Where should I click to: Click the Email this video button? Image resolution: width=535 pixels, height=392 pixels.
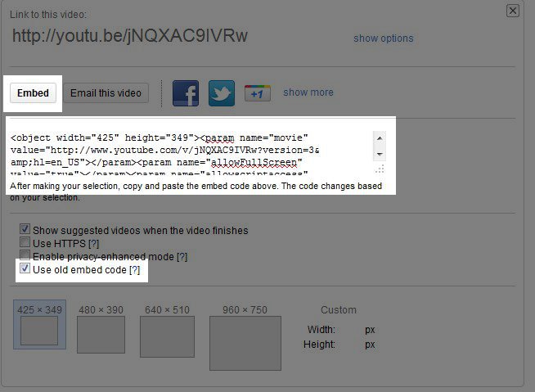[106, 93]
